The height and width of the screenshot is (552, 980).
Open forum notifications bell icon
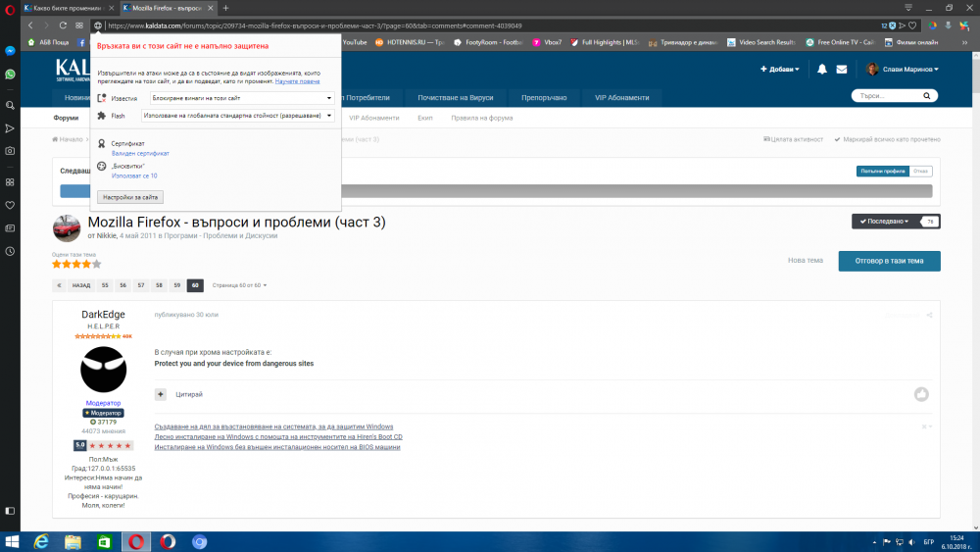(822, 70)
